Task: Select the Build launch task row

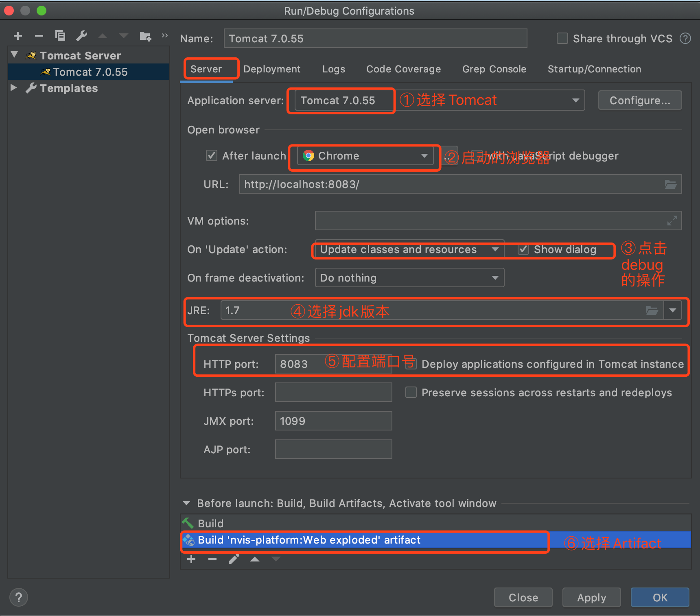Action: [435, 523]
